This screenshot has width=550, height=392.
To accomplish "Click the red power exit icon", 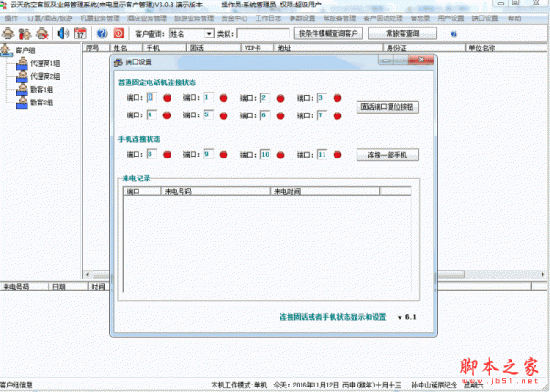I will [118, 34].
